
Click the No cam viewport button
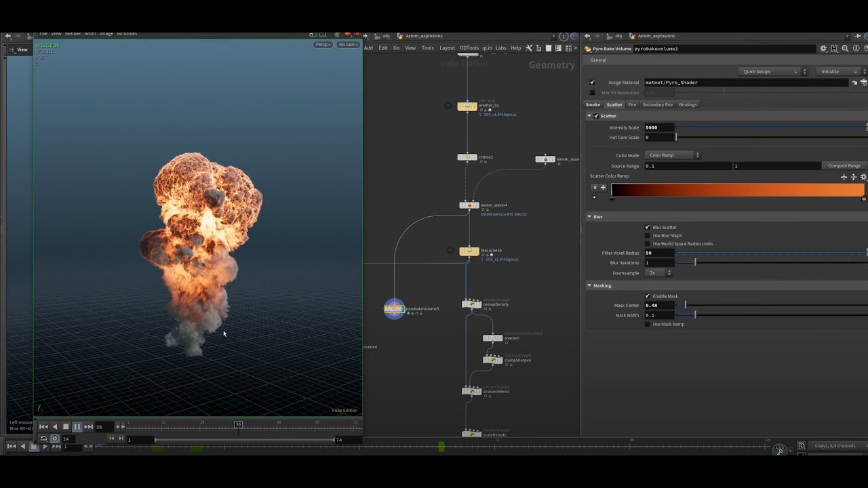tap(347, 45)
